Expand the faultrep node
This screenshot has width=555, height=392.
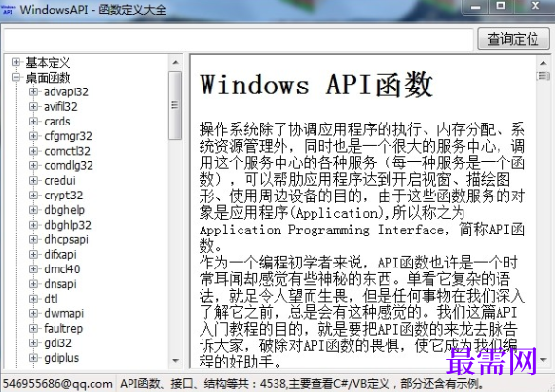coord(33,329)
